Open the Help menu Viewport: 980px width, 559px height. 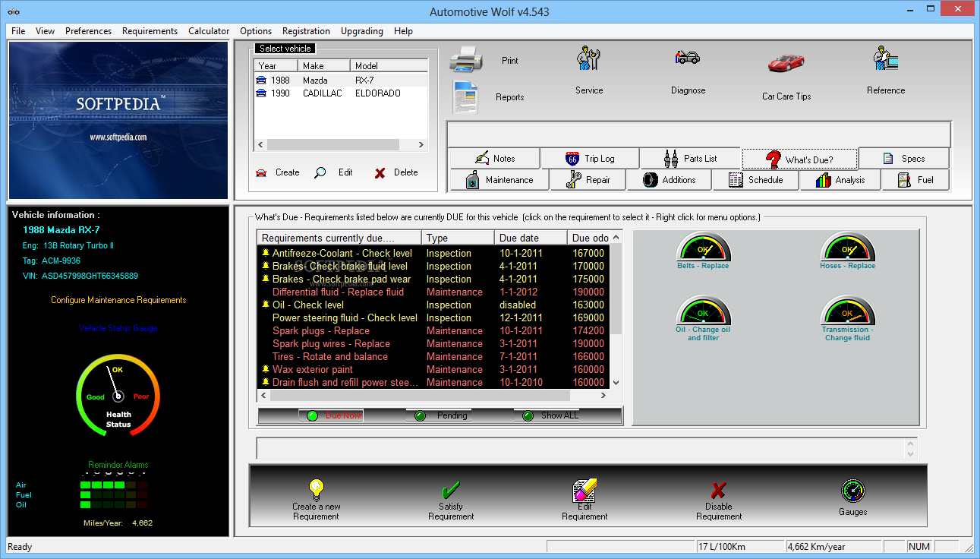tap(403, 31)
